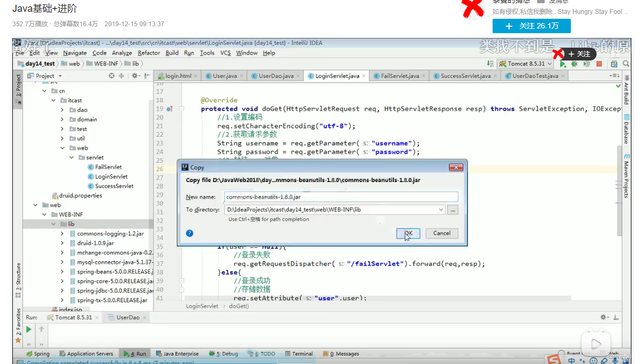Viewport: 640px width, 364px height.
Task: Click the New name input field
Action: [341, 197]
